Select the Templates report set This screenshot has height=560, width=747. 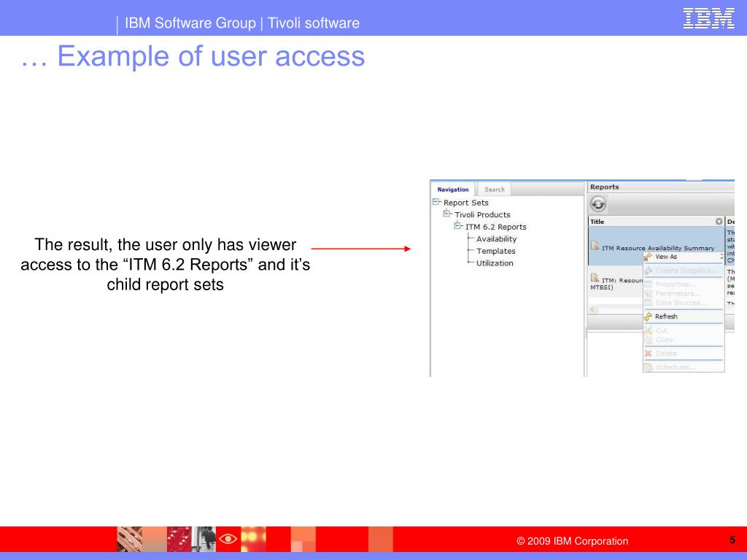coord(496,251)
